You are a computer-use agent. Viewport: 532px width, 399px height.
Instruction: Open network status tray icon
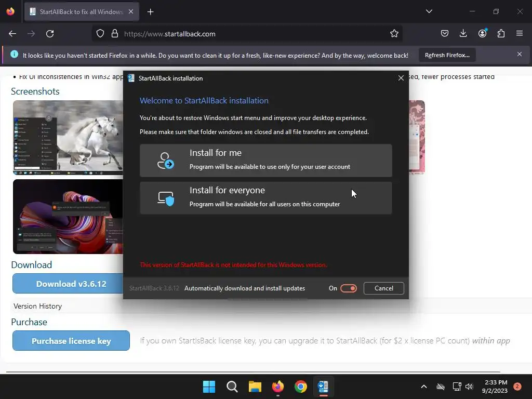tap(457, 387)
